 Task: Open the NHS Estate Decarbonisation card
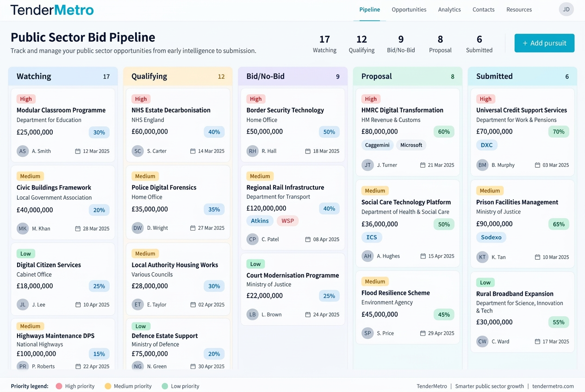(x=178, y=125)
